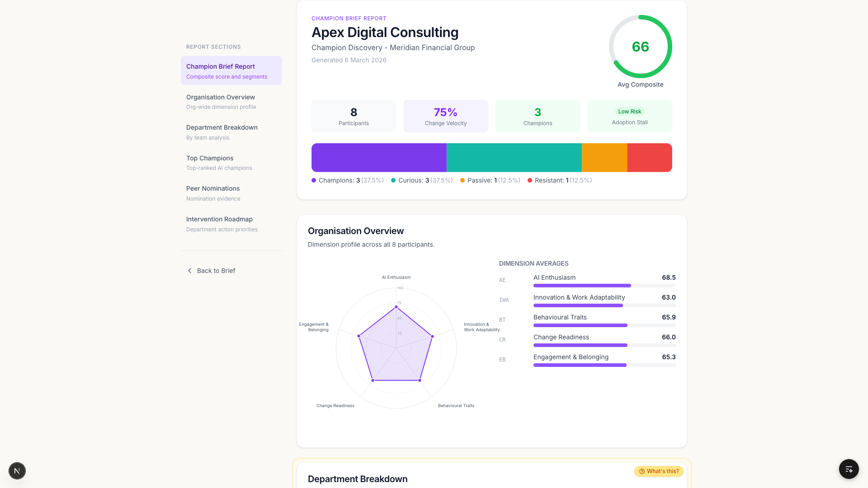Click the Change Readiness progress bar
The image size is (868, 488).
[x=604, y=345]
